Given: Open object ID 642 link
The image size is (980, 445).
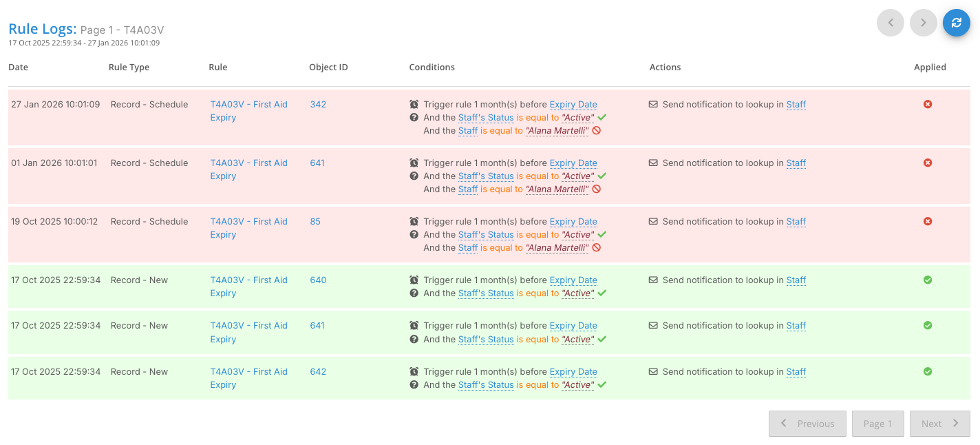Looking at the screenshot, I should [318, 372].
